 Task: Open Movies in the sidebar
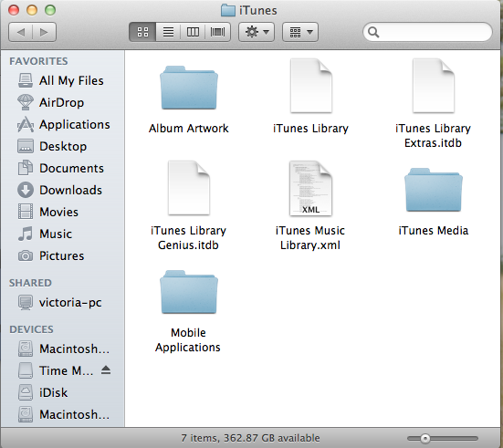tap(63, 212)
